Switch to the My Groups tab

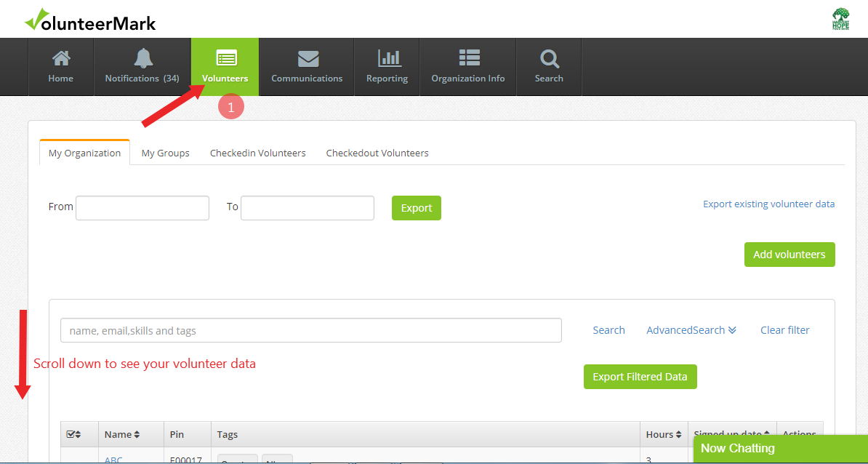(x=166, y=153)
